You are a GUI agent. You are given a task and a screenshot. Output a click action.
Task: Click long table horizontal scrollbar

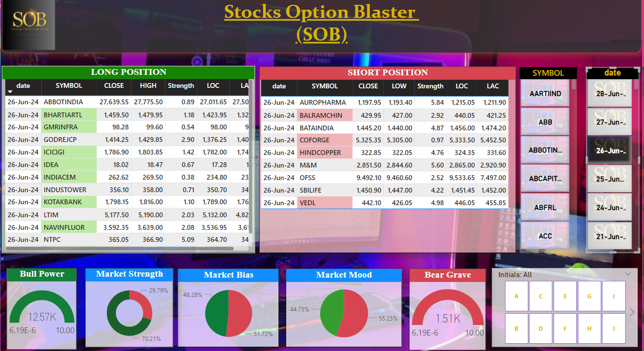[120, 249]
